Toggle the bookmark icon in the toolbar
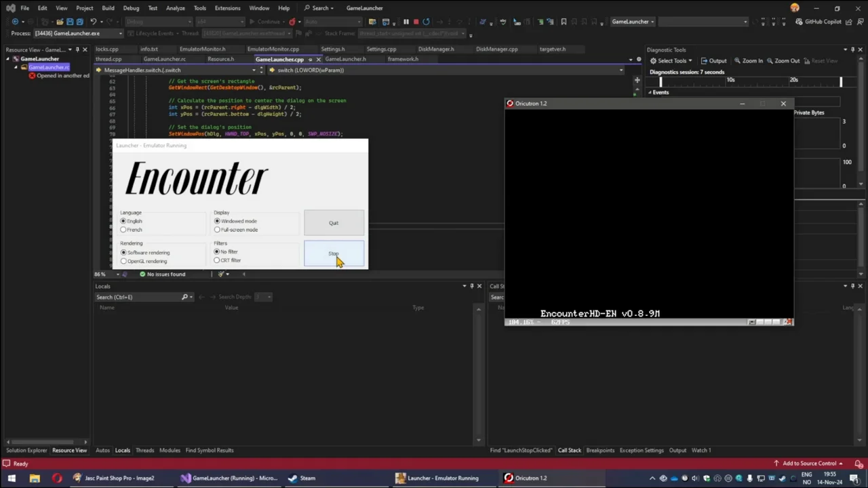Image resolution: width=868 pixels, height=488 pixels. pos(563,22)
